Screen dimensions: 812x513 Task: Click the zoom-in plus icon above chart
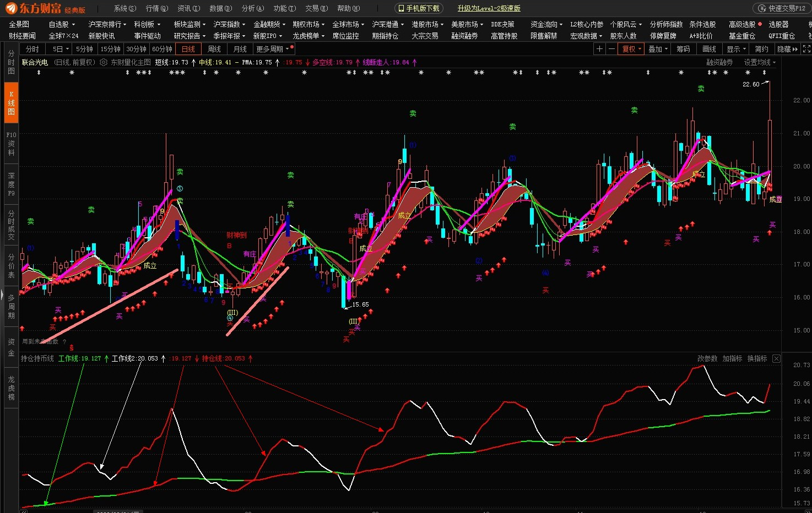click(x=599, y=49)
